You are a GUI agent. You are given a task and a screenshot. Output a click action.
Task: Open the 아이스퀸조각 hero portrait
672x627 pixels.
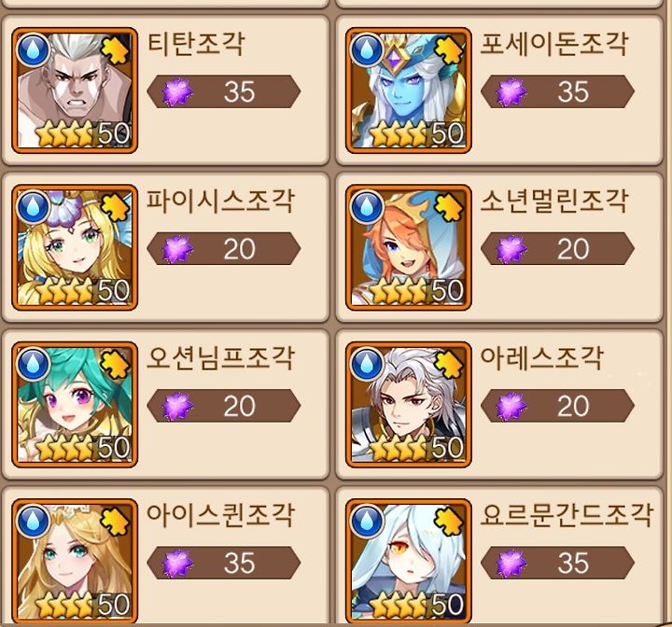click(75, 562)
